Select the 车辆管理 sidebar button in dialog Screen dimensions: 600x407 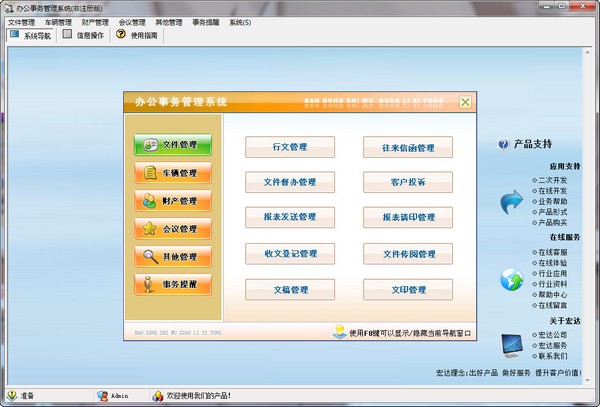click(173, 173)
